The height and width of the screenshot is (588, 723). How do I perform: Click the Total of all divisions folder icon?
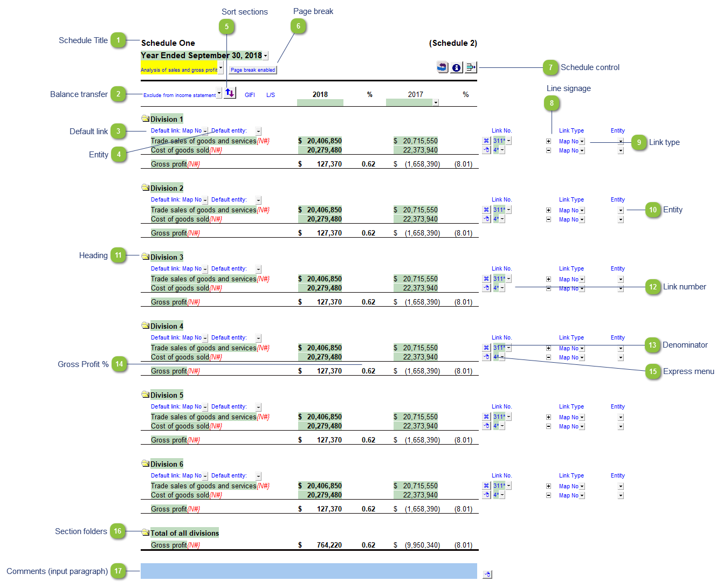coord(145,532)
